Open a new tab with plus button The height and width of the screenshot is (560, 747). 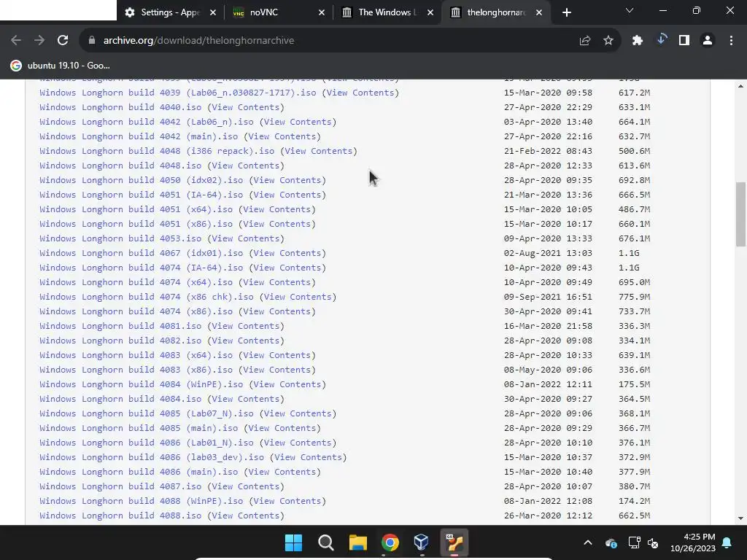566,12
